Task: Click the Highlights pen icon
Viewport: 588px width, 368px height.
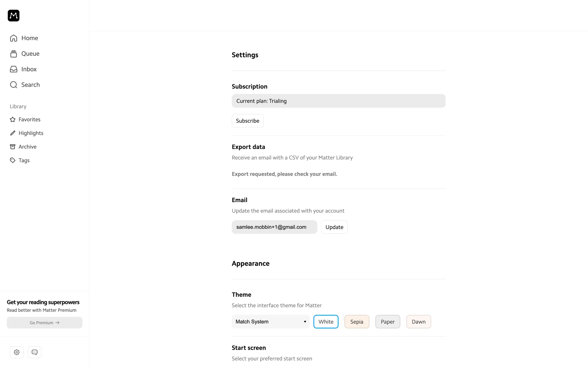Action: coord(13,133)
